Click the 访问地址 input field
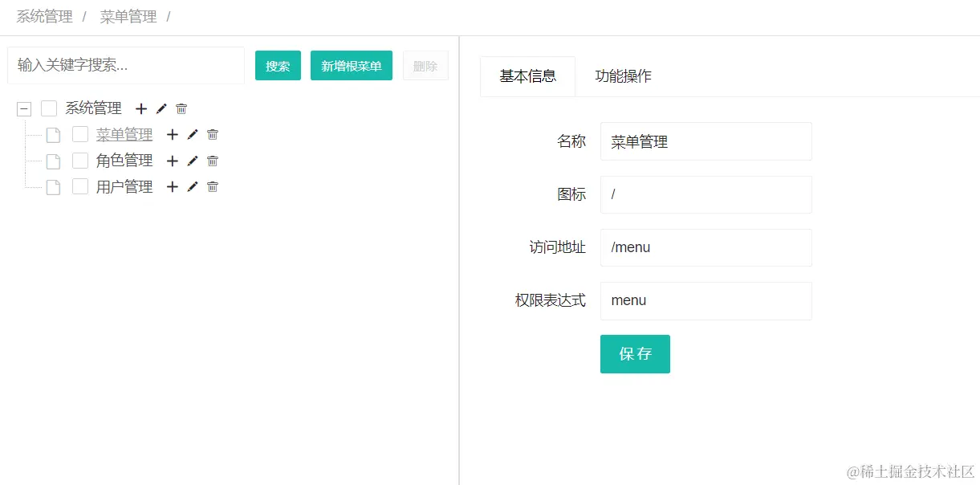Viewport: 980px width, 485px height. (706, 247)
